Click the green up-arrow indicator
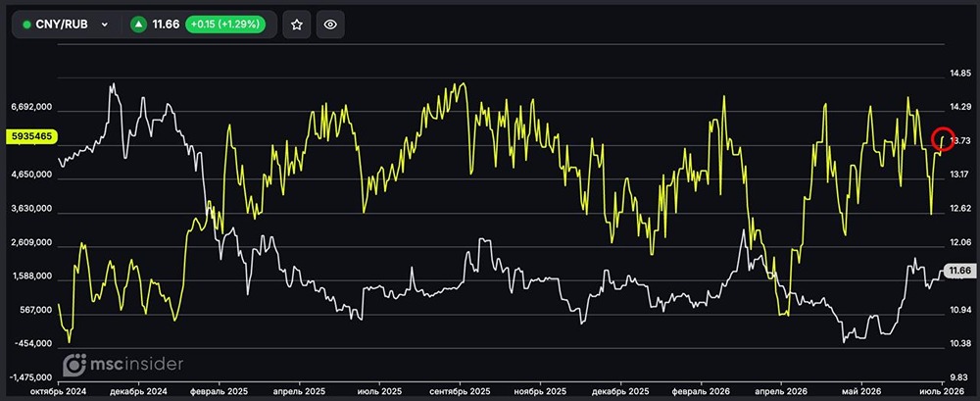Image resolution: width=980 pixels, height=401 pixels. [139, 25]
